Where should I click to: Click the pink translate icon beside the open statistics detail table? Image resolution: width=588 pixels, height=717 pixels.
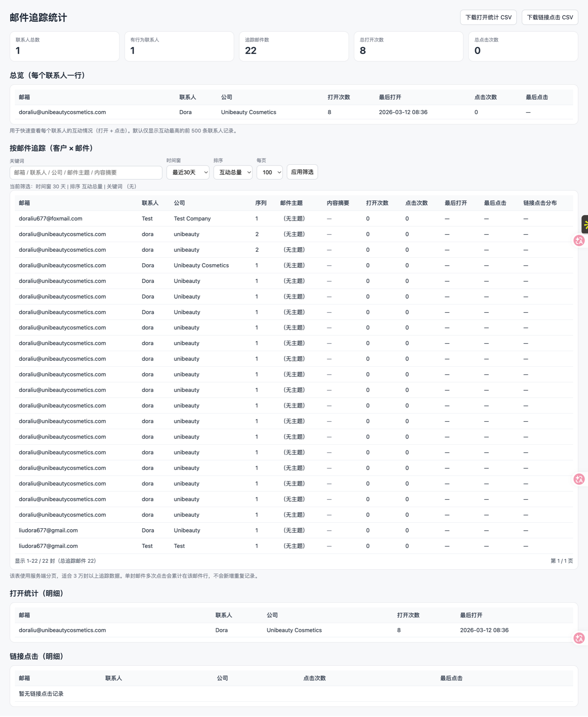(x=579, y=638)
